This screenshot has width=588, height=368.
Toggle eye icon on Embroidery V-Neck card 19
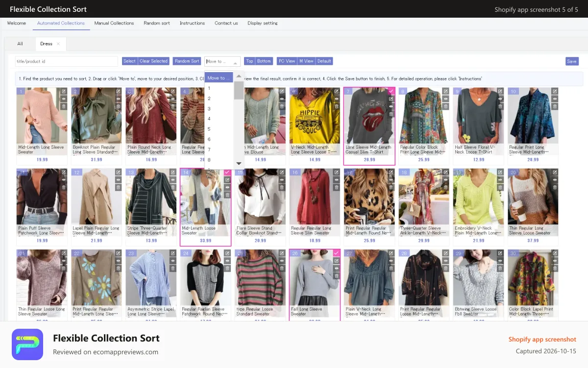coord(500,180)
